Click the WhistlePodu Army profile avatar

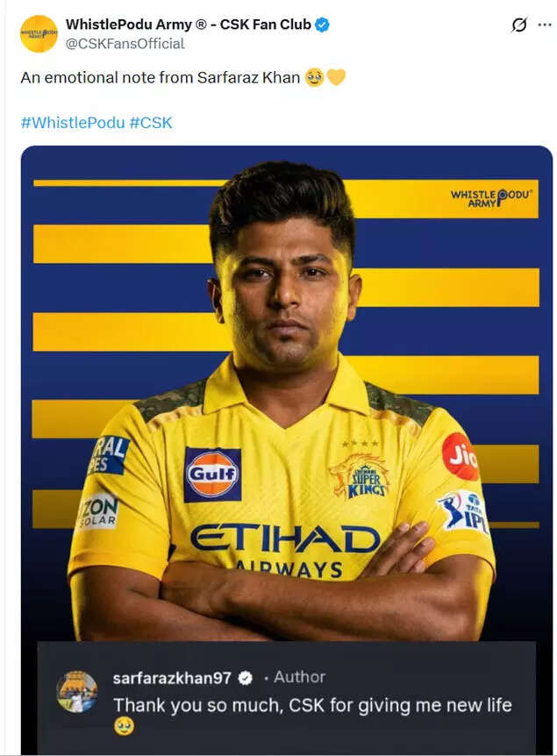(x=39, y=33)
